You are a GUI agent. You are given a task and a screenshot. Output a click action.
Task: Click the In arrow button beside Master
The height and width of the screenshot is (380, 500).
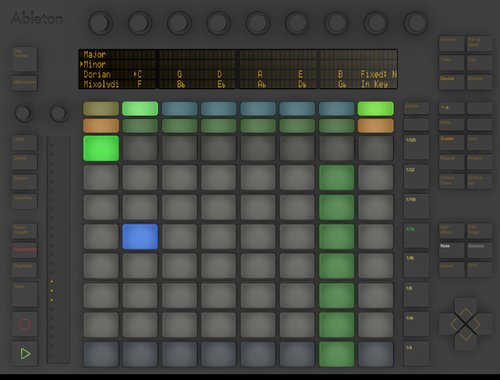click(451, 108)
